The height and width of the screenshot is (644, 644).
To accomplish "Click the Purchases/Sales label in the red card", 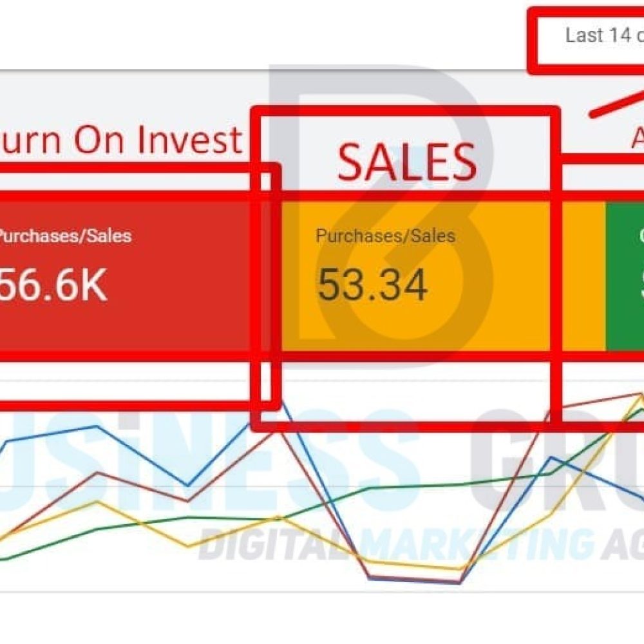I will coord(65,236).
